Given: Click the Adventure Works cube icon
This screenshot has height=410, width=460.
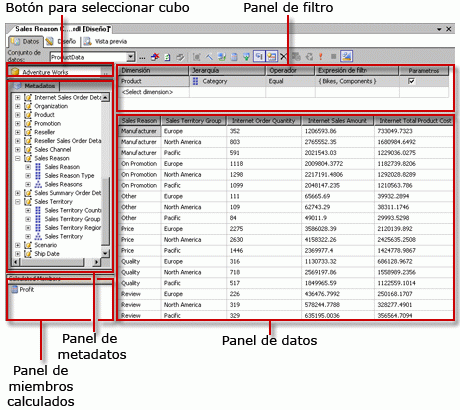Looking at the screenshot, I should click(x=15, y=72).
